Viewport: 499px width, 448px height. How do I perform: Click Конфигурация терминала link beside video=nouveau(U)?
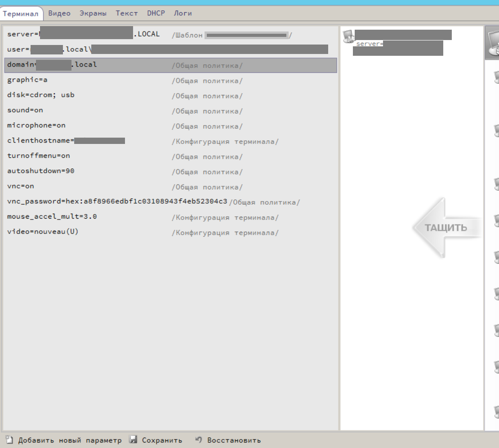225,233
